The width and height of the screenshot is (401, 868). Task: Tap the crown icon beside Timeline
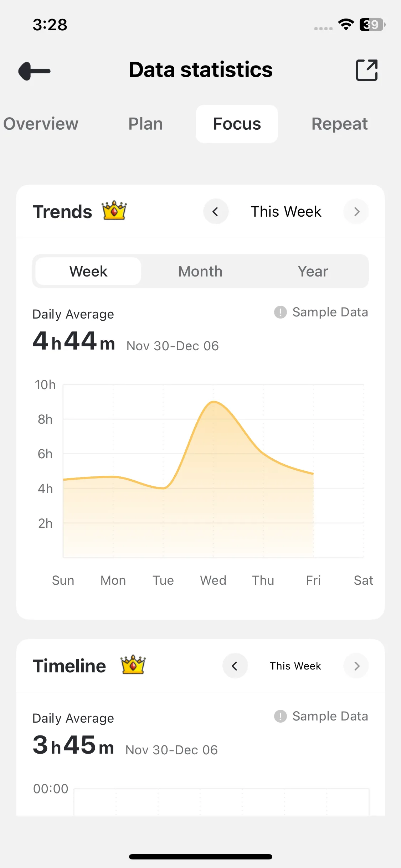tap(133, 665)
